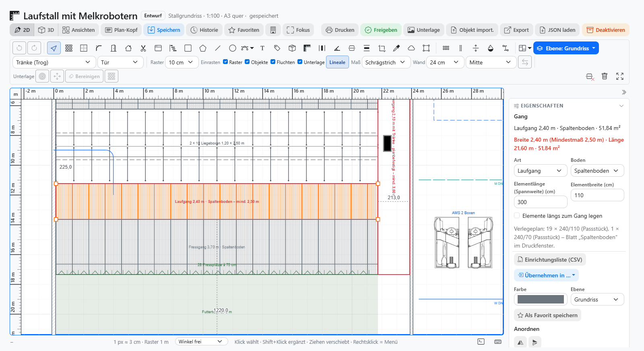
Task: Open the Plan-Kopf tab
Action: pyautogui.click(x=121, y=30)
